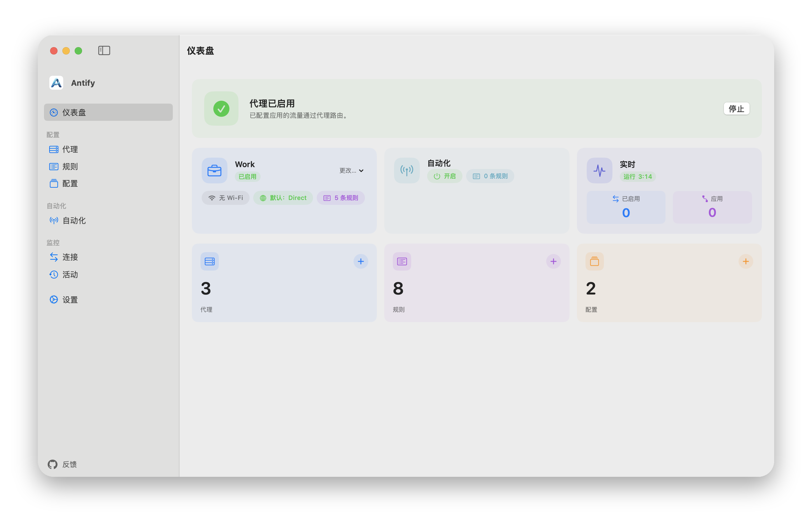Click the 代理已启用 heading
The image size is (812, 512).
point(272,103)
